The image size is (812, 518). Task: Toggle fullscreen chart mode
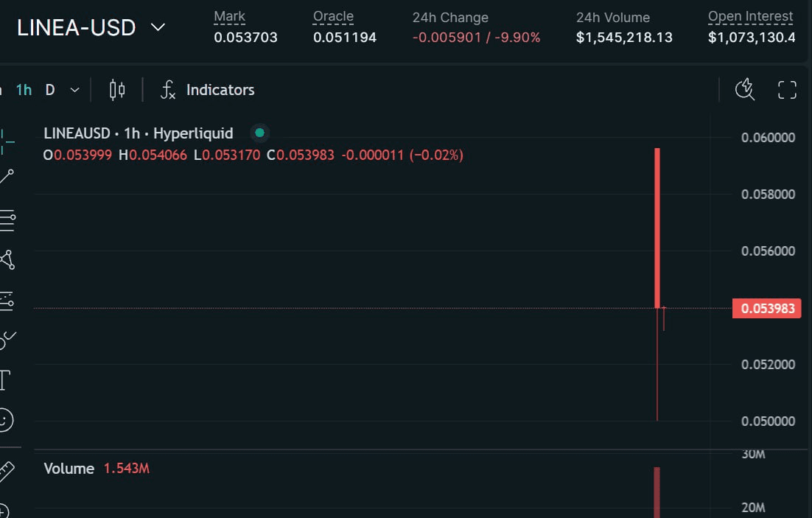tap(787, 90)
